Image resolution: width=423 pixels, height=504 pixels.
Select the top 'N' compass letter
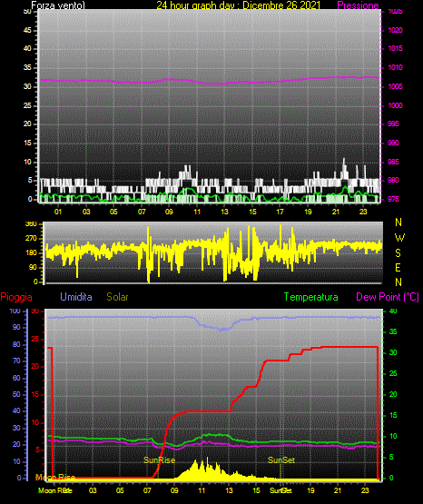[x=398, y=222]
